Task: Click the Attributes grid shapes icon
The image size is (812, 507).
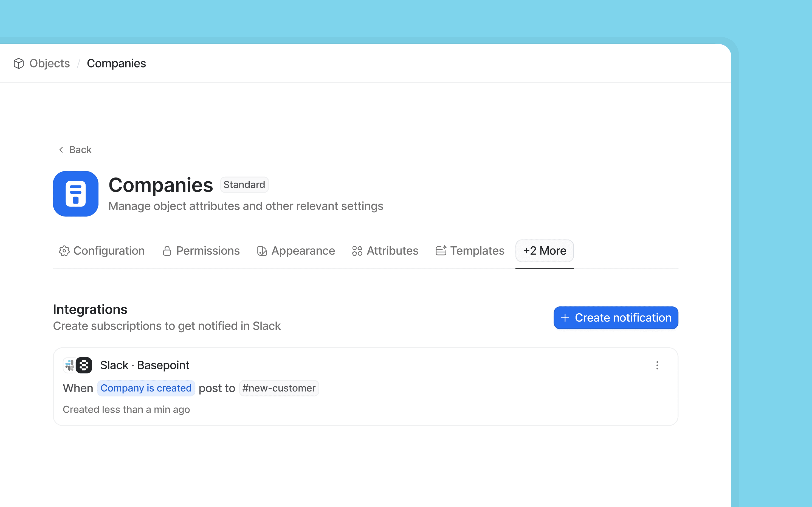Action: (357, 251)
